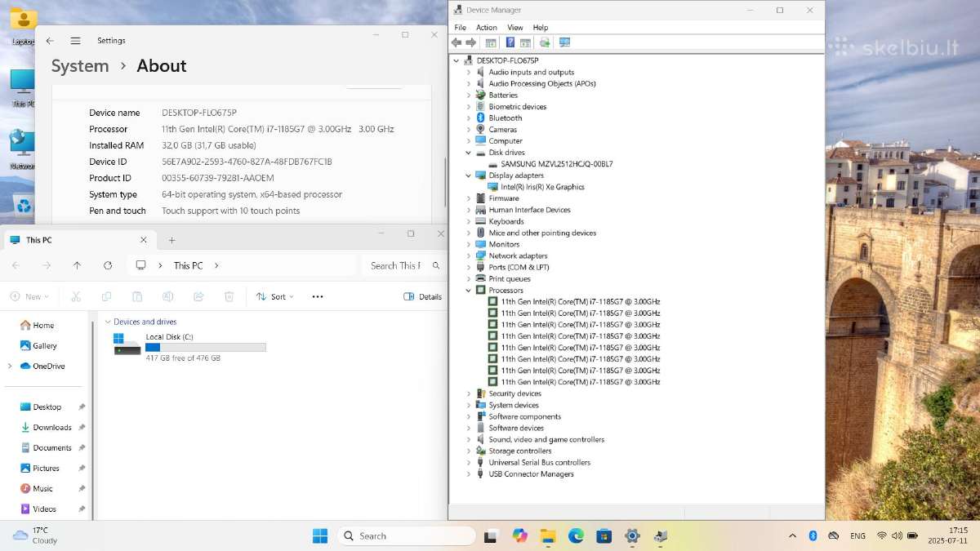Open Copilot from the taskbar
980x551 pixels.
(x=519, y=535)
